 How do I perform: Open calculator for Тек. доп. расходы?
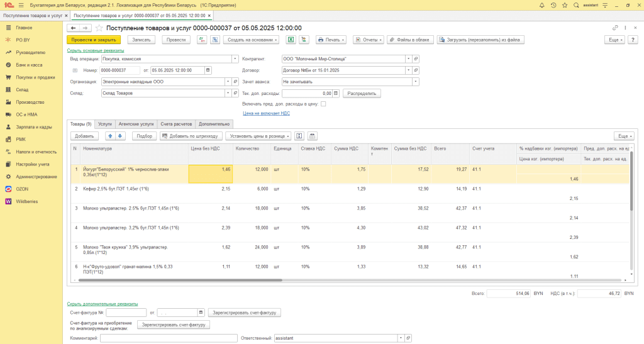point(336,93)
